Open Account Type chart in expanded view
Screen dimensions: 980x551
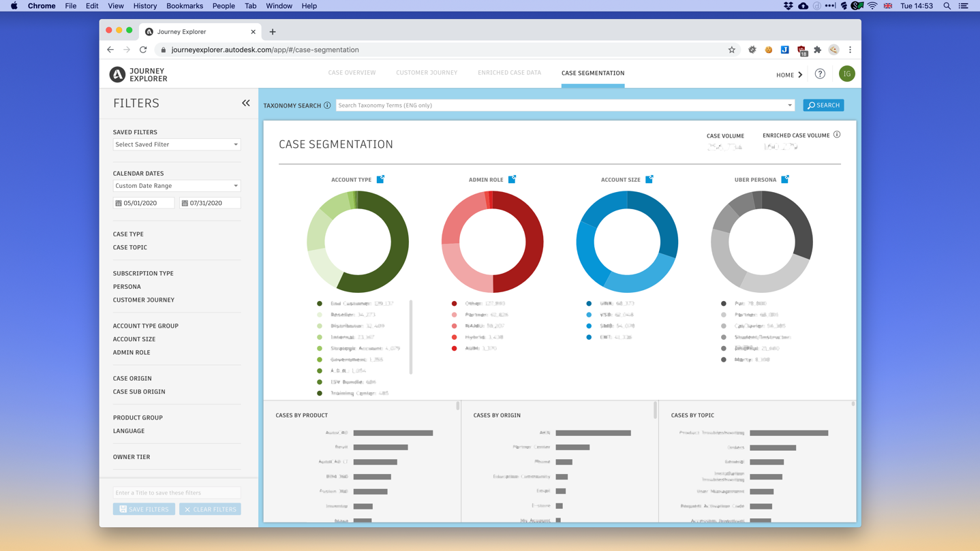380,179
